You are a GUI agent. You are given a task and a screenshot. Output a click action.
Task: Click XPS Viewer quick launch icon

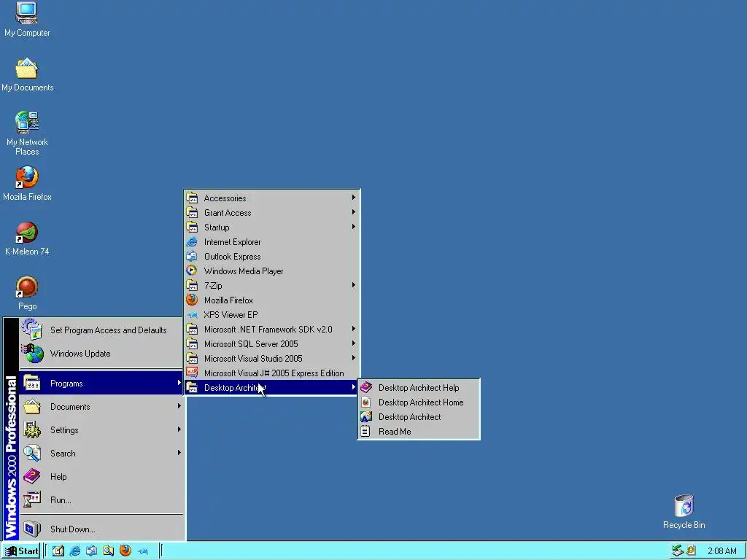pos(142,551)
